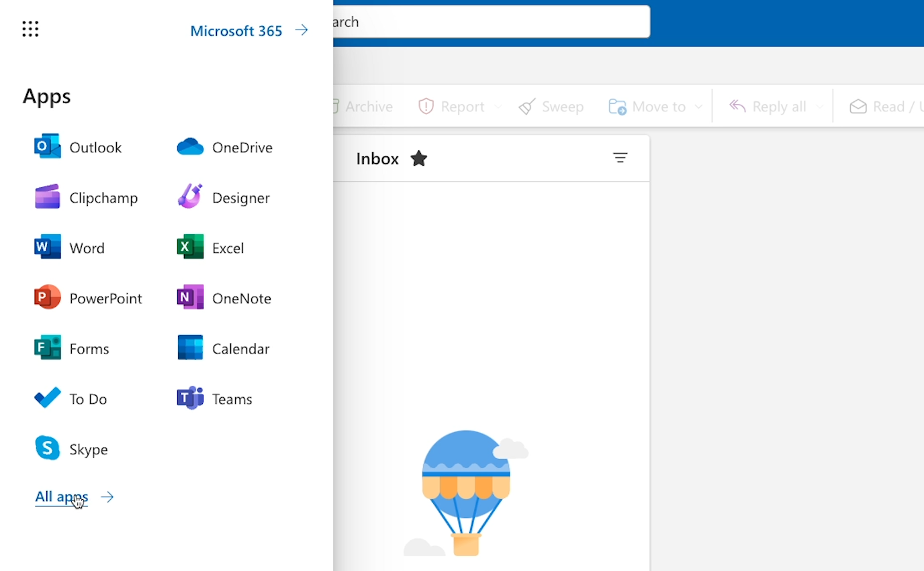
Task: Click the Read / Unread envelope icon
Action: coord(858,107)
